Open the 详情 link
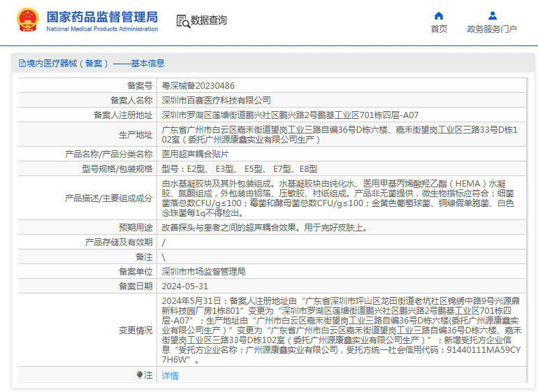The image size is (538, 392). tap(170, 376)
